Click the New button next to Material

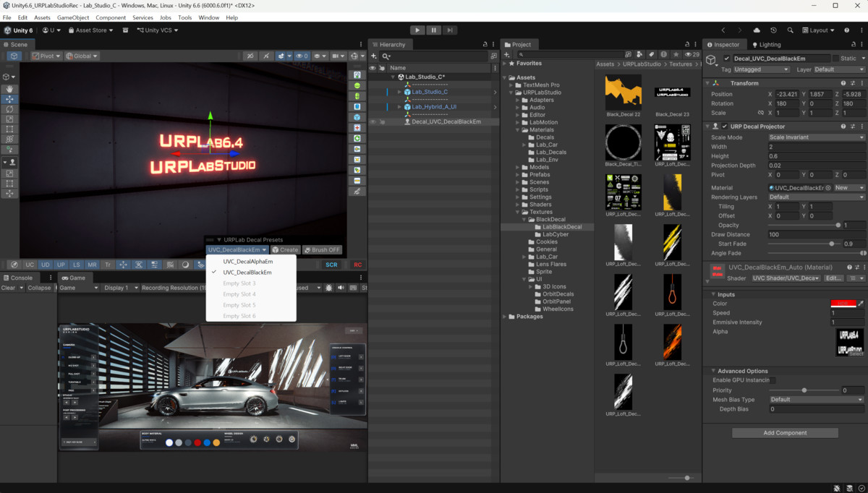coord(849,188)
